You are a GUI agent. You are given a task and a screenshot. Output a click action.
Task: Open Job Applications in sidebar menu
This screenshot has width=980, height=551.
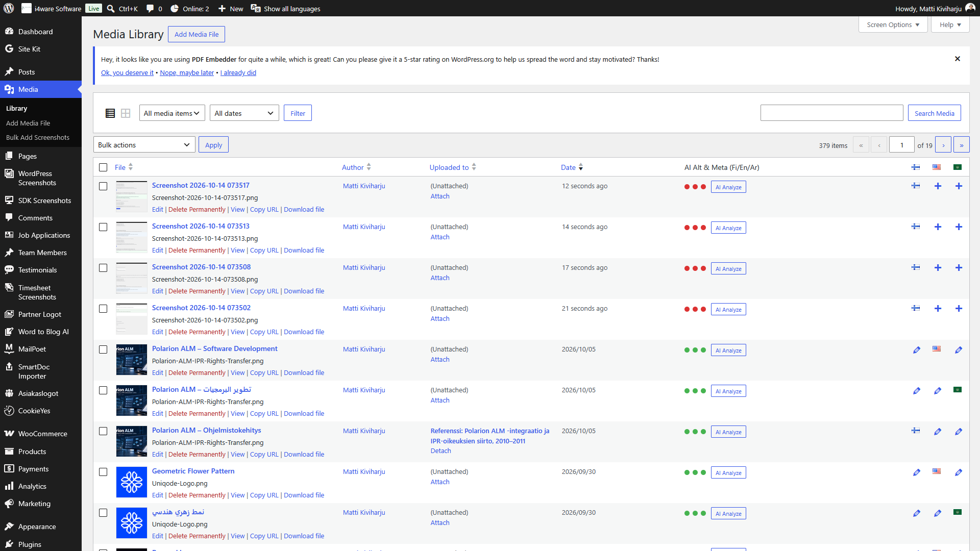point(41,235)
